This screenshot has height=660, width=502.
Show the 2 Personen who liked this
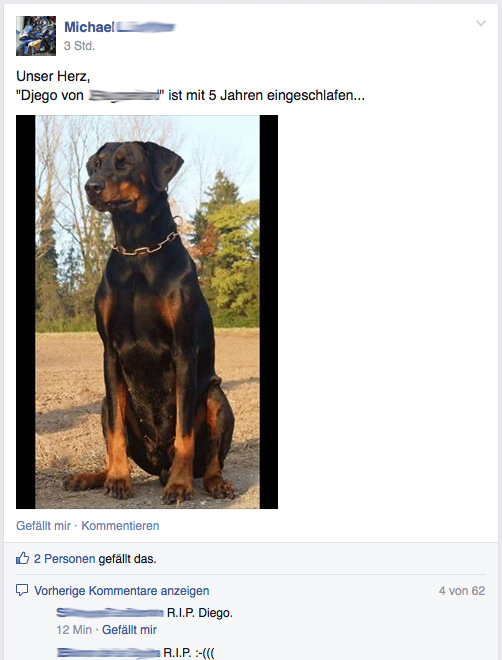pyautogui.click(x=64, y=559)
